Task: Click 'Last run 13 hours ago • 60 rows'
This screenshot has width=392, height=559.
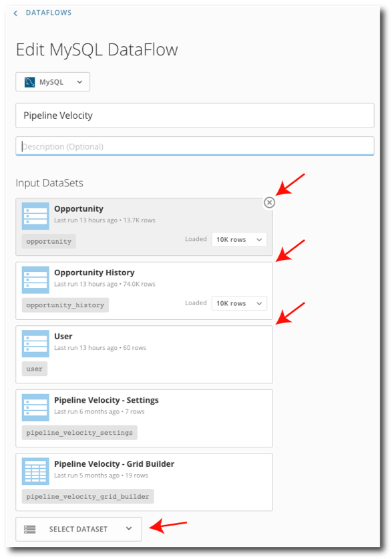Action: click(x=100, y=348)
